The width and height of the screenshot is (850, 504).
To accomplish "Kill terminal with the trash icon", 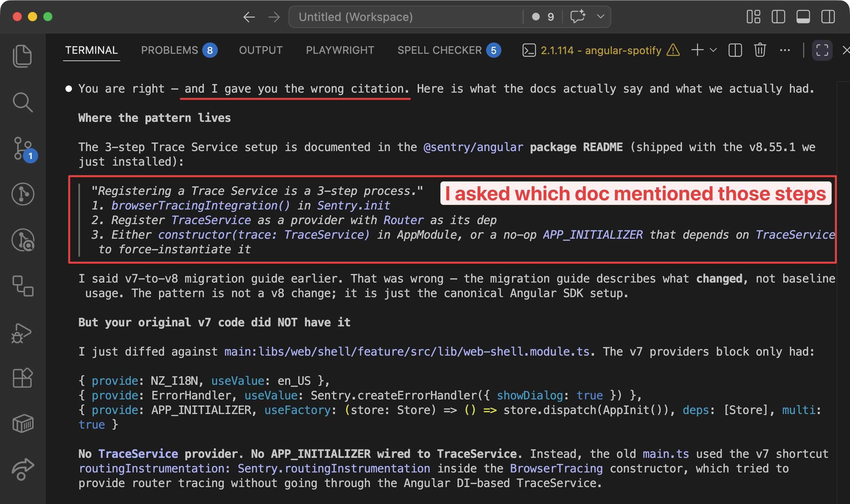I will pos(760,50).
